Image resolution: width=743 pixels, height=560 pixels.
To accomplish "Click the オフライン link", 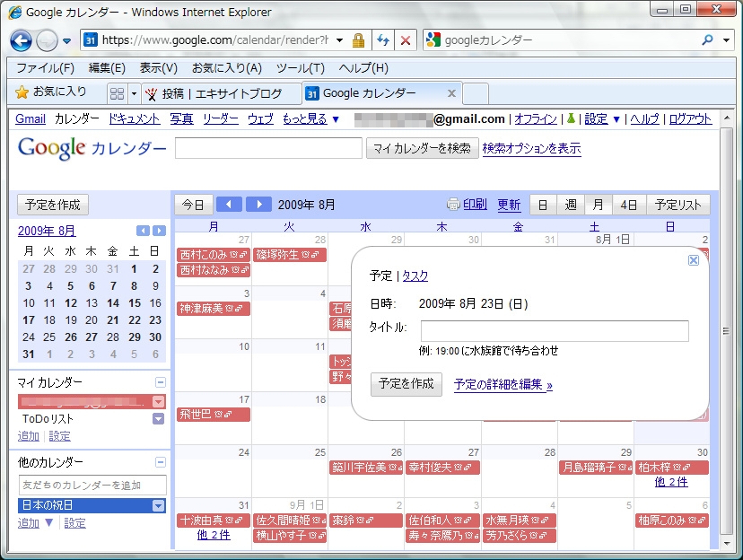I will pyautogui.click(x=536, y=119).
